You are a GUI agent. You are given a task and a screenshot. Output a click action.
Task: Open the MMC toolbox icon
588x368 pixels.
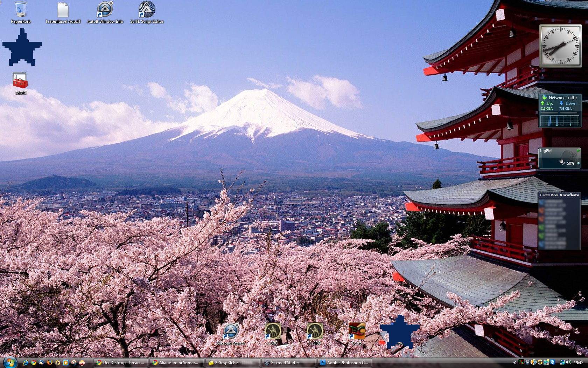pos(20,81)
